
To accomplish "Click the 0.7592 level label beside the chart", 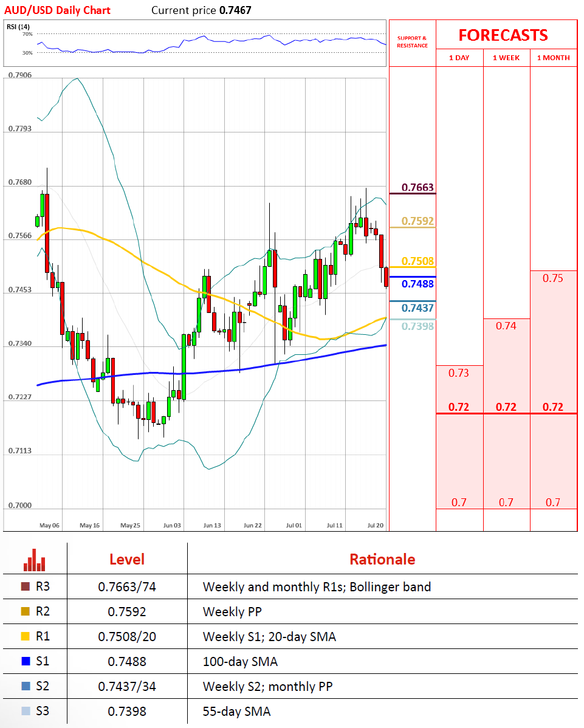I will point(417,221).
